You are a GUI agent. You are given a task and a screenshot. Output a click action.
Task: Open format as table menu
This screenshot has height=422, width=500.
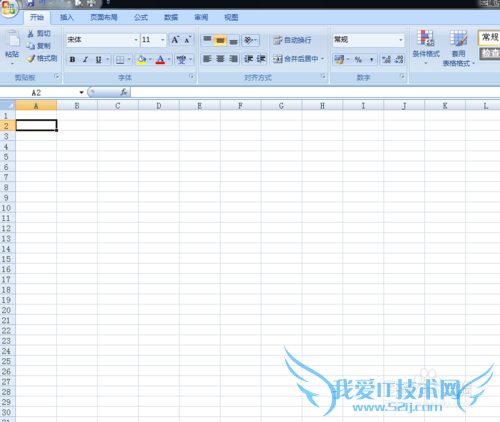tap(458, 48)
